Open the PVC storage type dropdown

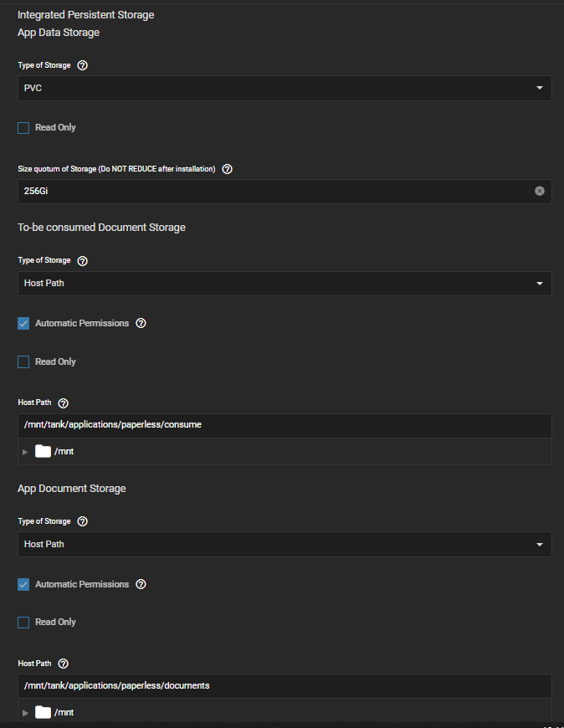(285, 88)
